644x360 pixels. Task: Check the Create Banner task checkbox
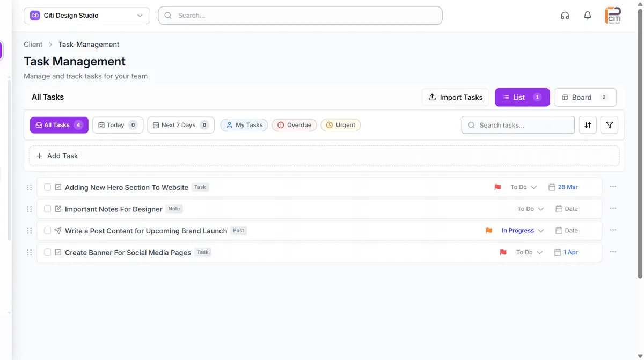click(47, 252)
